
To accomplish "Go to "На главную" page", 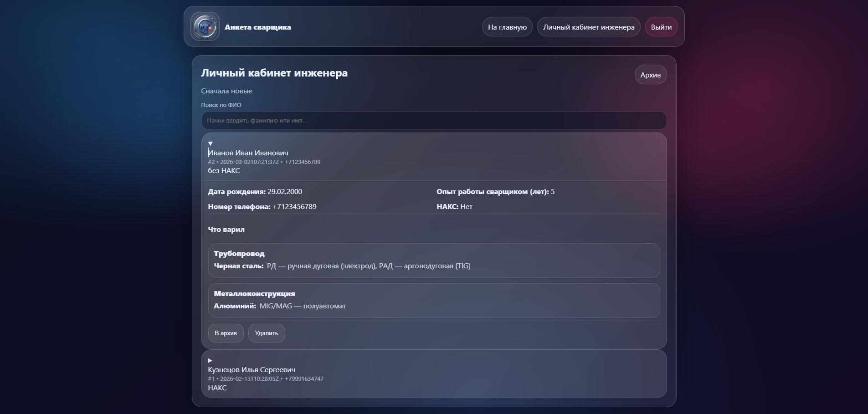I will point(507,27).
